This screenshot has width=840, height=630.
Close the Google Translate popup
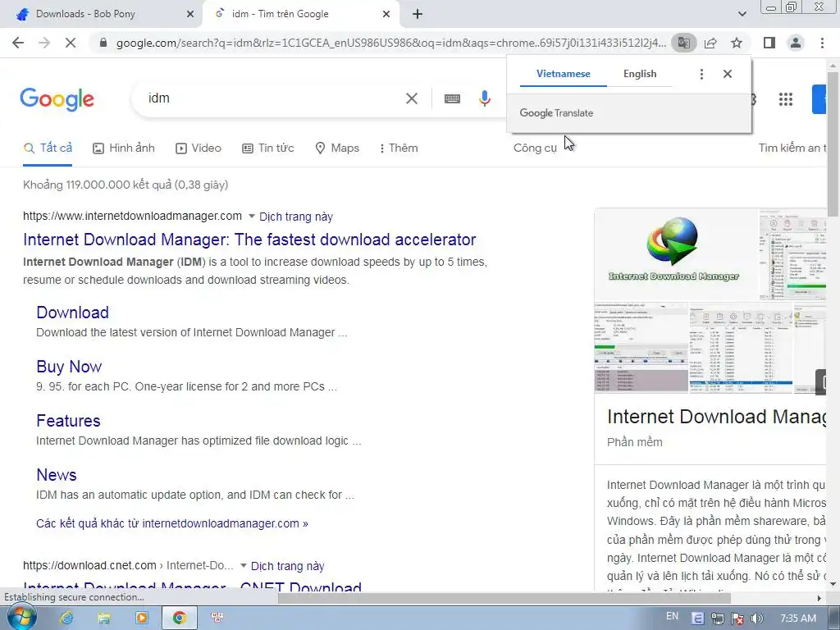(727, 74)
